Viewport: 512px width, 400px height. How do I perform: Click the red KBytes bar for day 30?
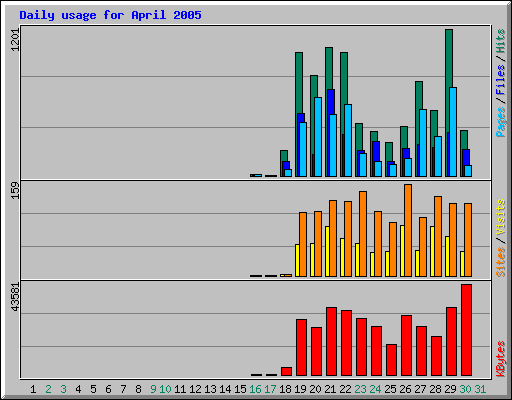(467, 330)
